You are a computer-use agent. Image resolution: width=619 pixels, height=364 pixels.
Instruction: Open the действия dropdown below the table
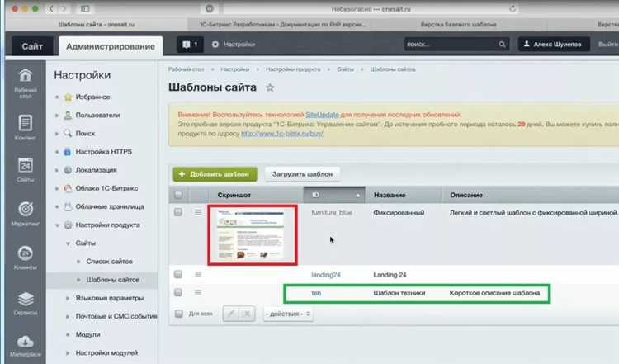pyautogui.click(x=288, y=314)
